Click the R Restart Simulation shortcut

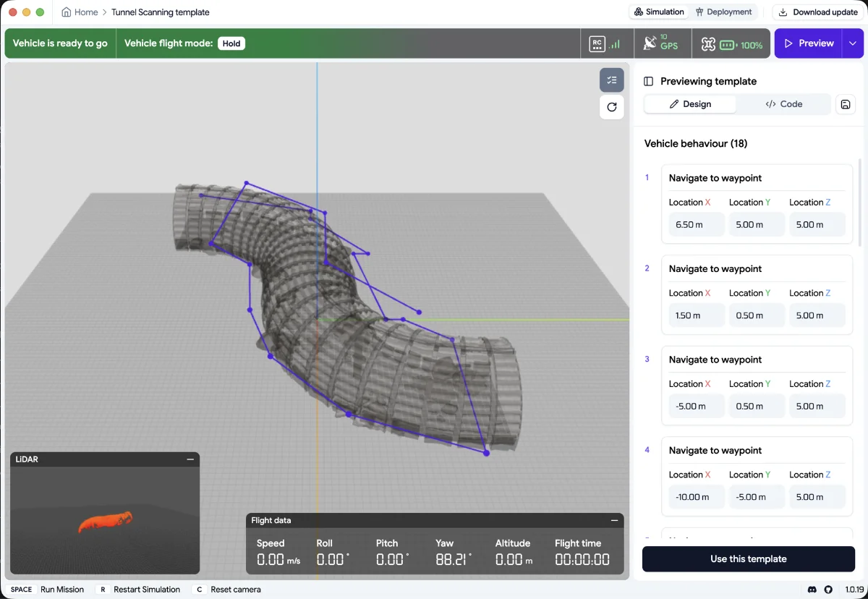(137, 590)
